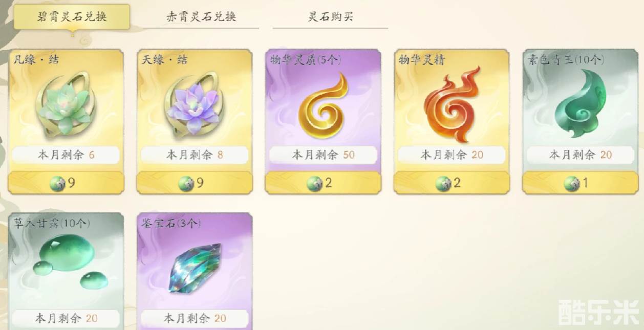Screen dimensions: 644x330
Task: Switch to the 碧霄灵石兑换 tab
Action: (72, 17)
